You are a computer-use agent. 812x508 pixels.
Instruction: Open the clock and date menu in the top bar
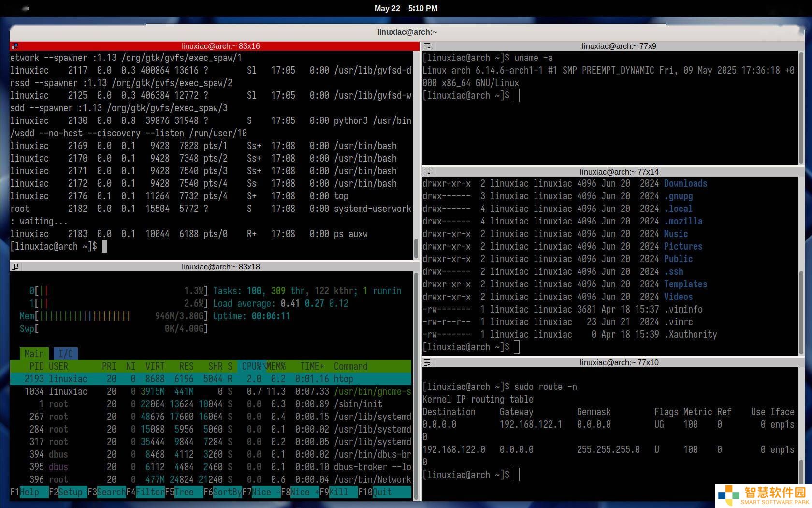pos(406,8)
